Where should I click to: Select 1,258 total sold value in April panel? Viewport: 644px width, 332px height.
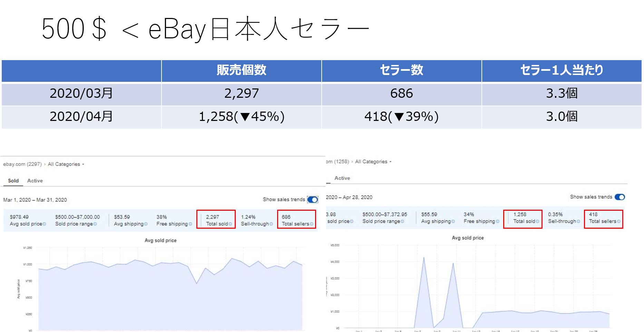point(520,214)
